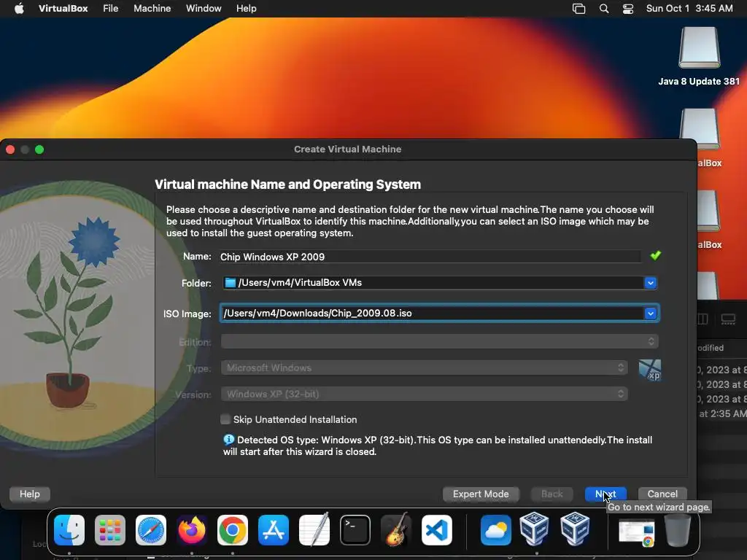
Task: Open TextEdit from the Dock
Action: point(314,529)
